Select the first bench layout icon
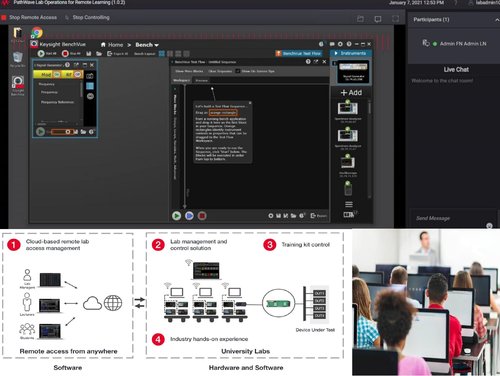 click(162, 53)
